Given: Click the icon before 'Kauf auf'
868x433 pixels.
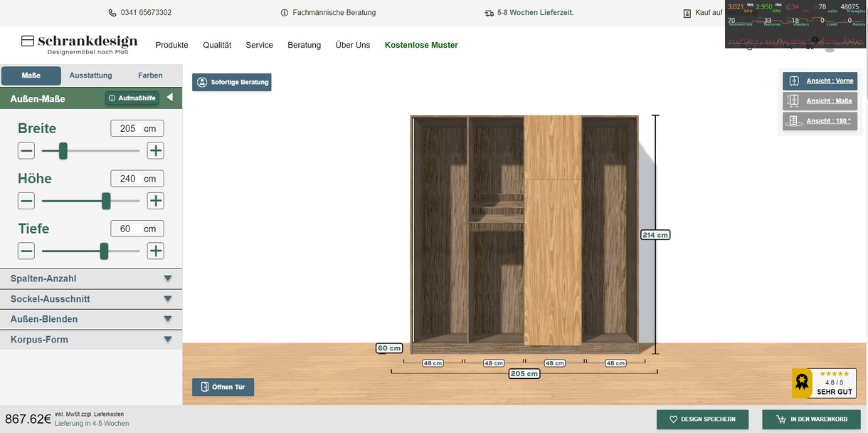Looking at the screenshot, I should 687,14.
